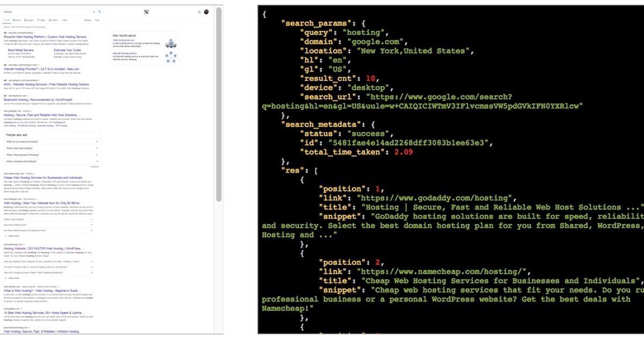
Task: Switch to the Videos tab
Action: pyautogui.click(x=54, y=19)
